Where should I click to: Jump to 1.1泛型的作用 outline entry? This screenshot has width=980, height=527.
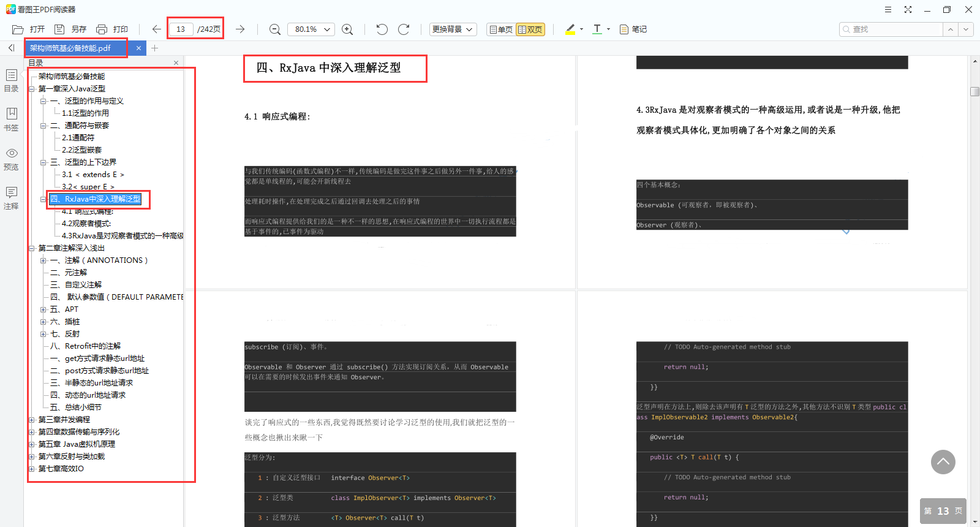[85, 113]
